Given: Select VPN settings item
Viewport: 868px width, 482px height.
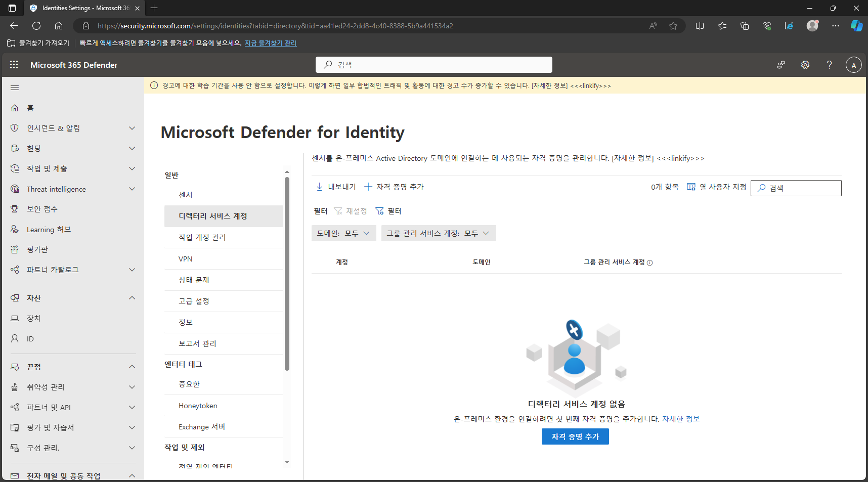Looking at the screenshot, I should pos(224,259).
